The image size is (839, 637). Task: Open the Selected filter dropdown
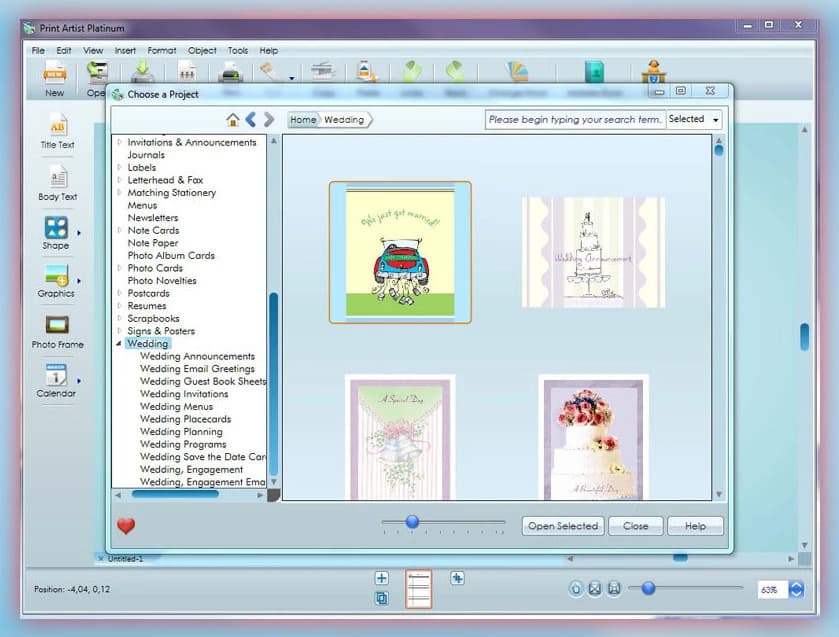coord(694,118)
